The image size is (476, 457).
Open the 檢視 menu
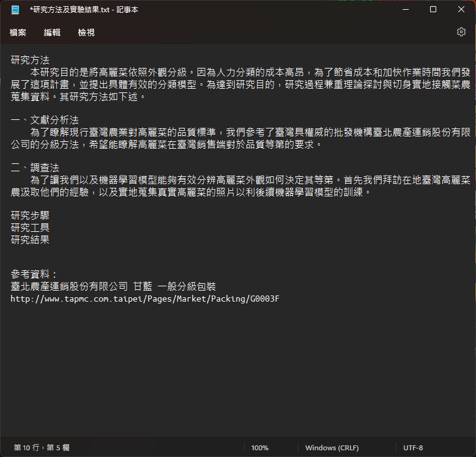[86, 32]
